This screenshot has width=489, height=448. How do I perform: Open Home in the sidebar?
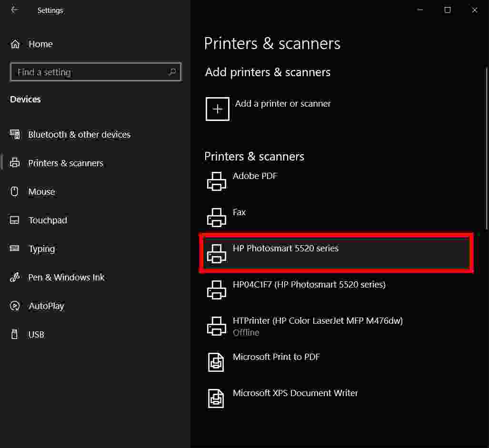[40, 44]
